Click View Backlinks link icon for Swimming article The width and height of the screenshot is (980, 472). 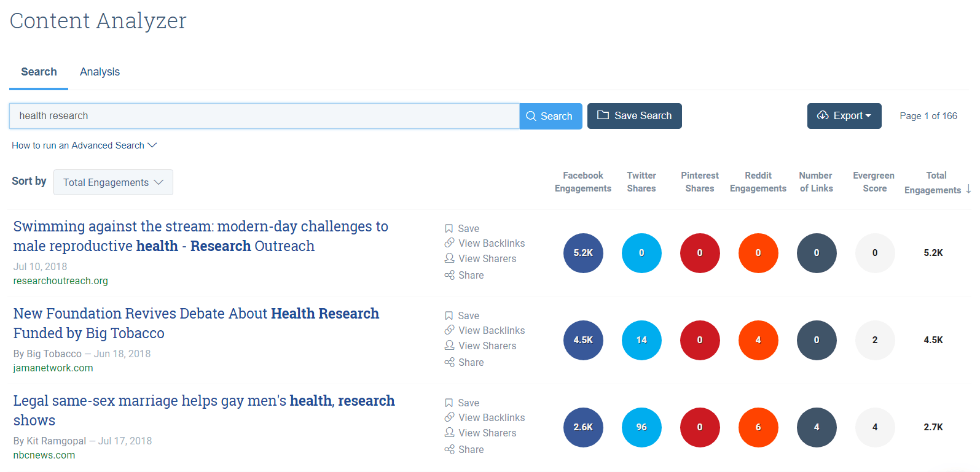click(450, 243)
